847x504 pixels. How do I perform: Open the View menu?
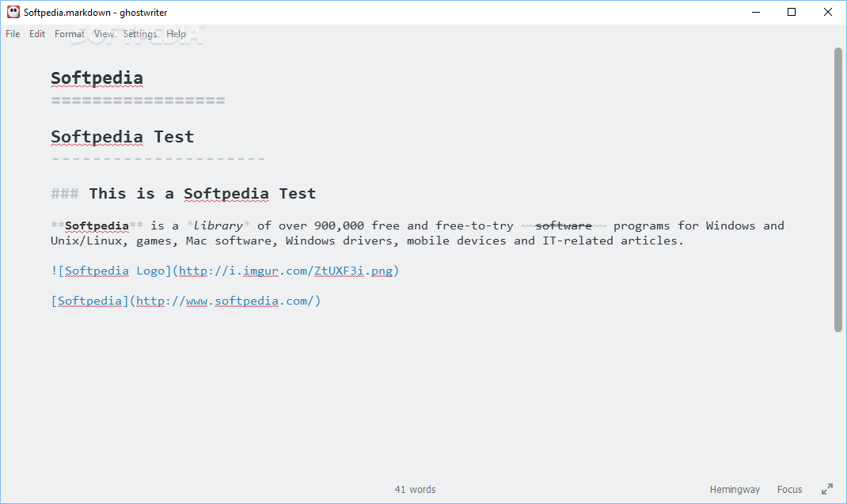tap(104, 34)
